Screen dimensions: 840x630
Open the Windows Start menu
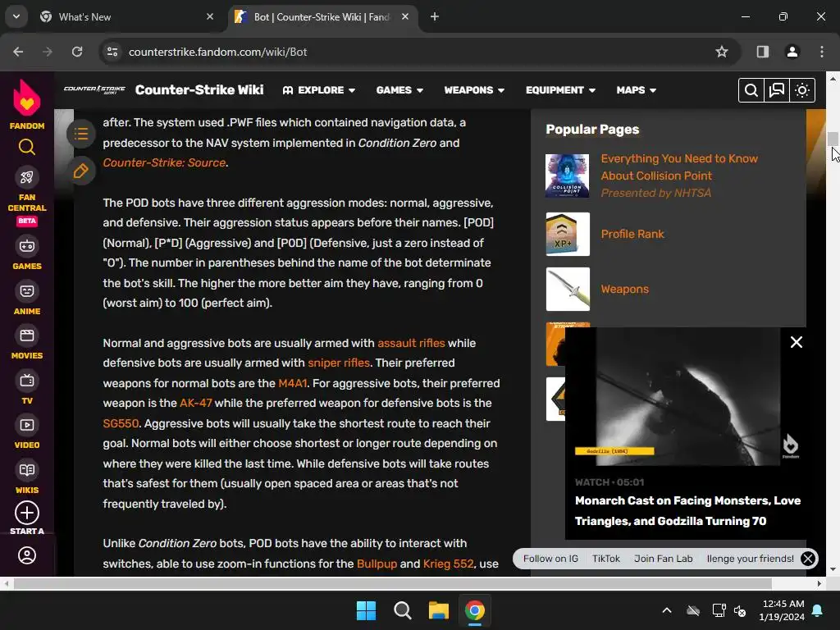coord(367,610)
